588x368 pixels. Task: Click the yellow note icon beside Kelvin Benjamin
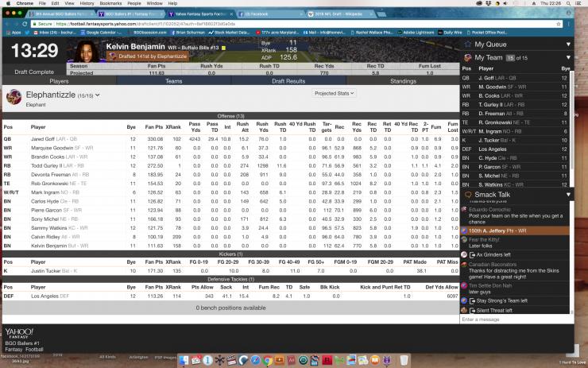223,48
